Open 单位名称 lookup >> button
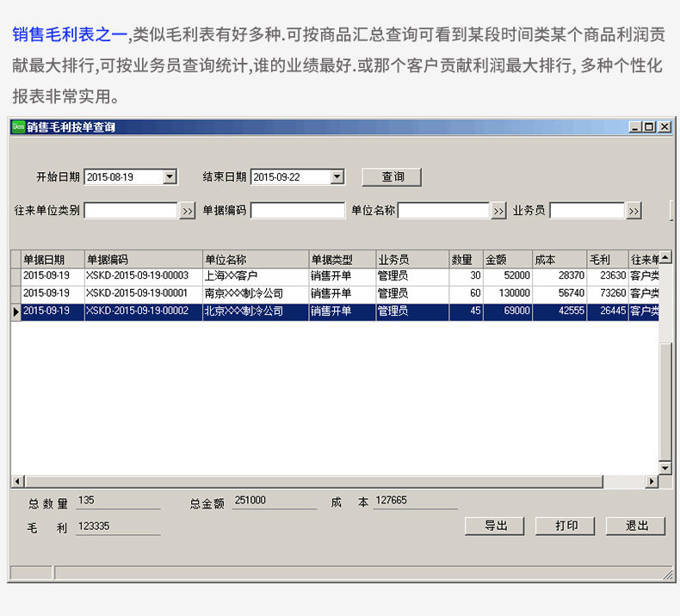680x616 pixels. [x=498, y=211]
